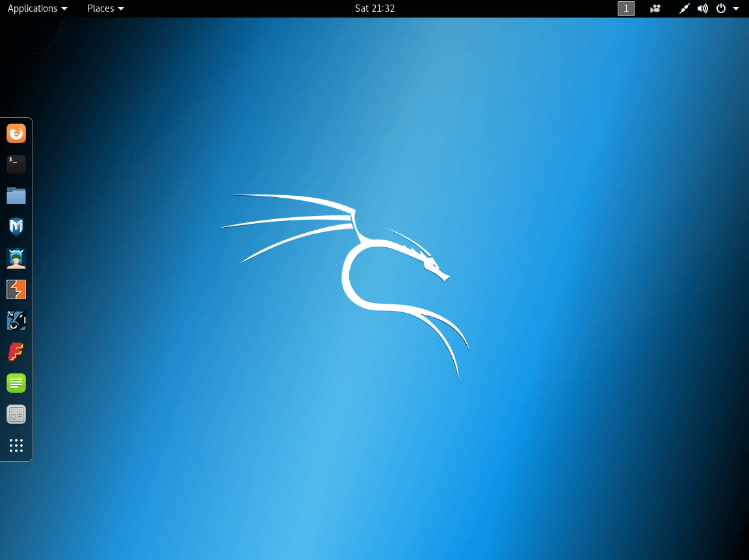This screenshot has width=749, height=560.
Task: Open the Files folder icon
Action: tap(16, 196)
